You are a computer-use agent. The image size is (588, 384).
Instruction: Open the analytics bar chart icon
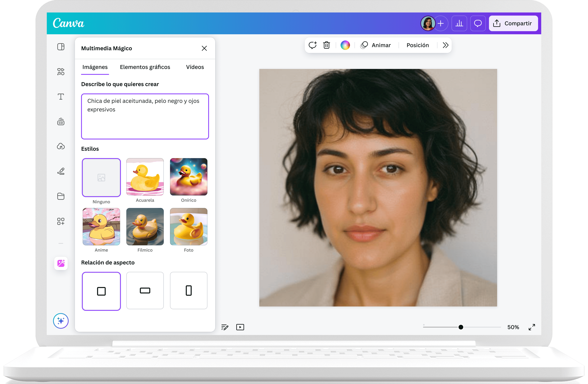(459, 24)
